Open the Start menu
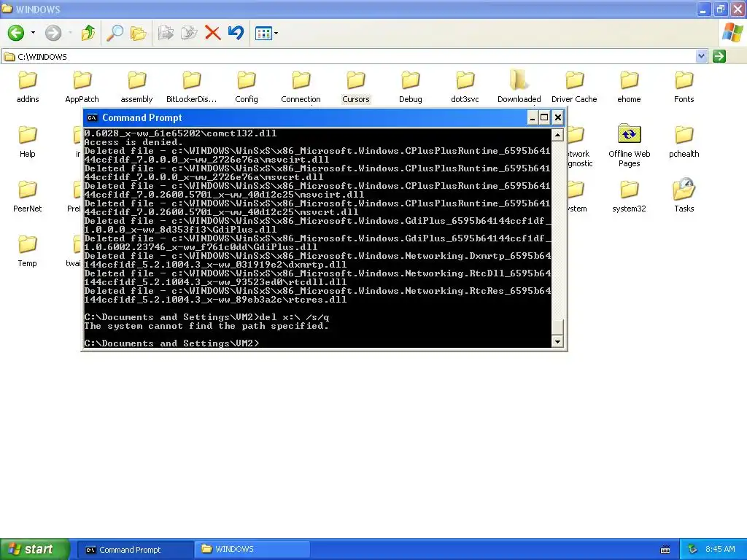Image resolution: width=747 pixels, height=560 pixels. click(35, 549)
